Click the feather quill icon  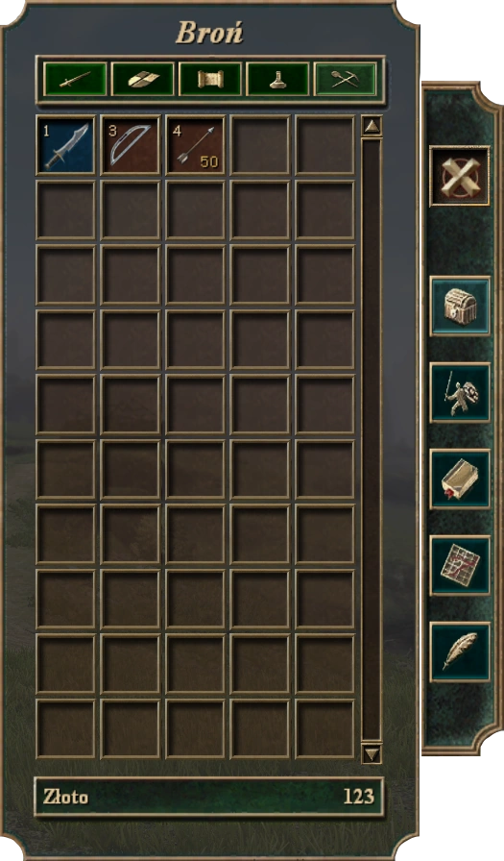pos(460,652)
